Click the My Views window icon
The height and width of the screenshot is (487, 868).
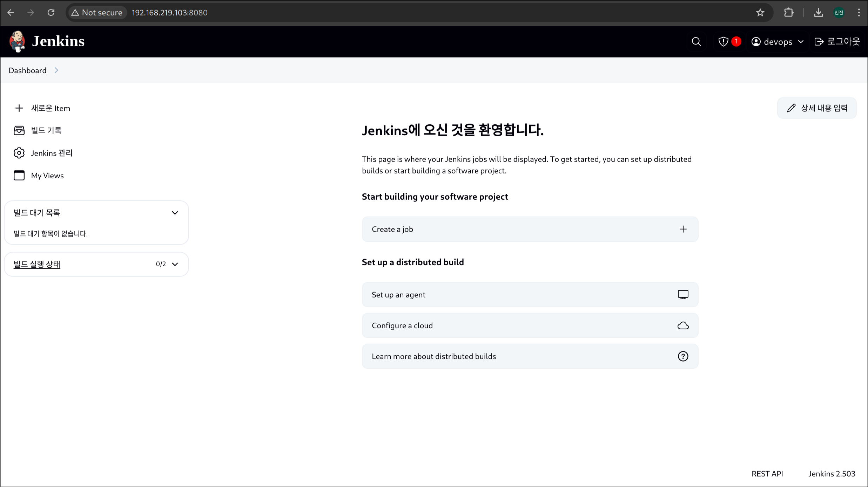19,175
